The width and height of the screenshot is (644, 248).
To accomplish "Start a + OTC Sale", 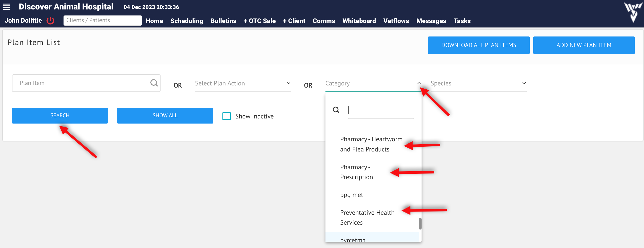I will pyautogui.click(x=259, y=21).
